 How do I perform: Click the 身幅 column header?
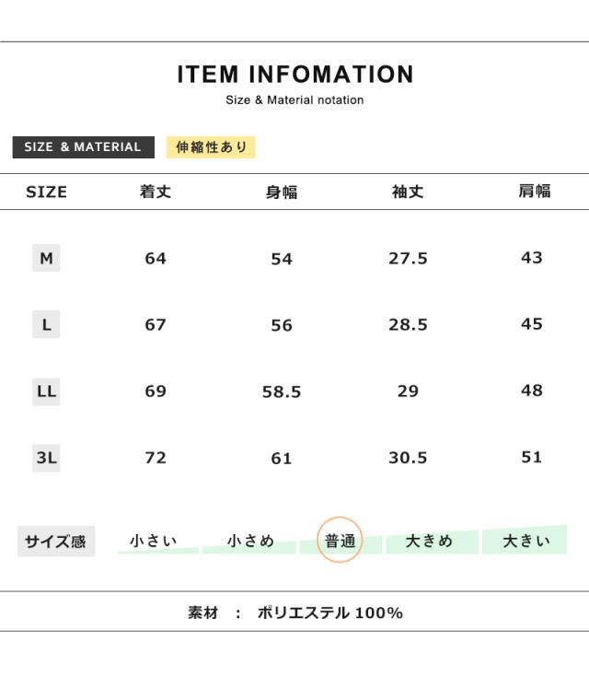pyautogui.click(x=282, y=192)
